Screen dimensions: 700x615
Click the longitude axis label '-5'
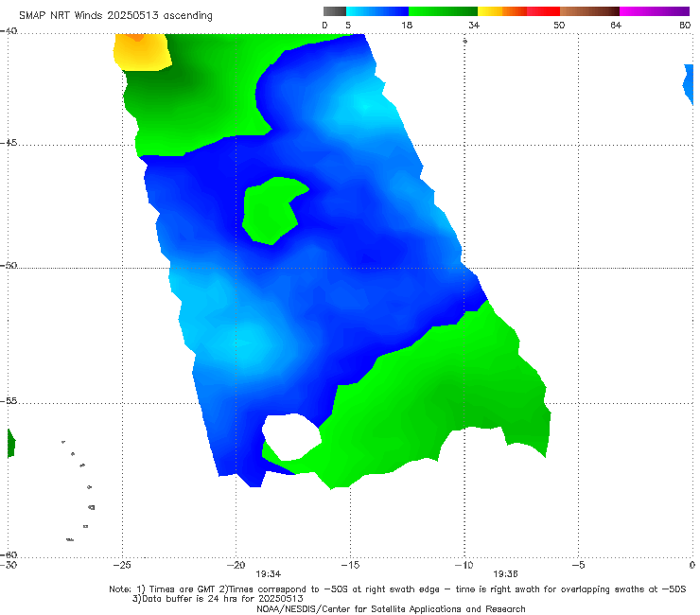578,565
